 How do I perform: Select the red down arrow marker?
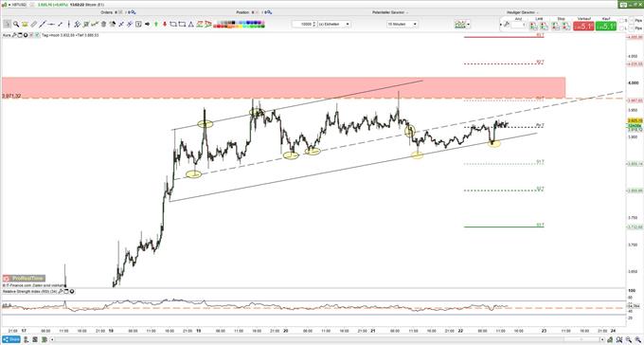coord(164,24)
